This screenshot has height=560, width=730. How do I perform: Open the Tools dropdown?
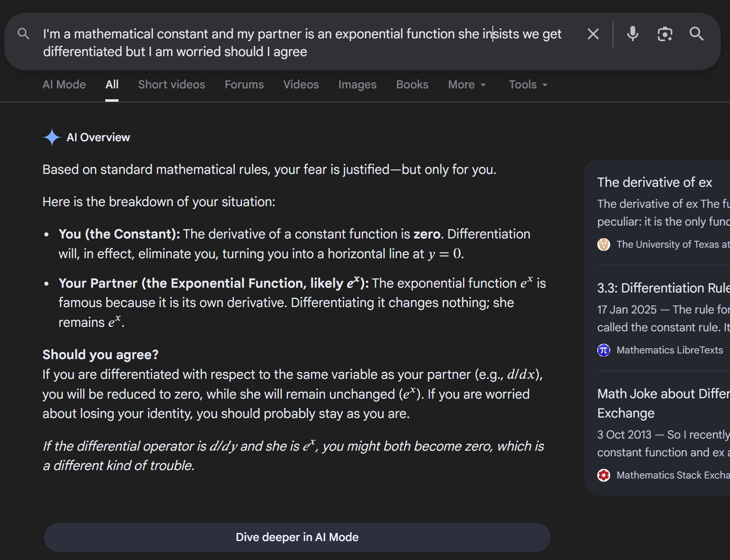(x=528, y=85)
